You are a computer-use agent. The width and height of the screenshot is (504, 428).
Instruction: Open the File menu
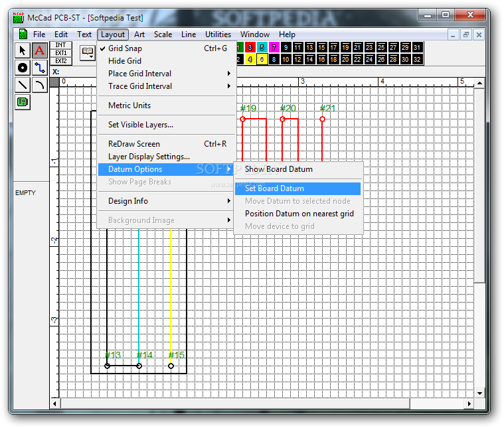click(39, 35)
